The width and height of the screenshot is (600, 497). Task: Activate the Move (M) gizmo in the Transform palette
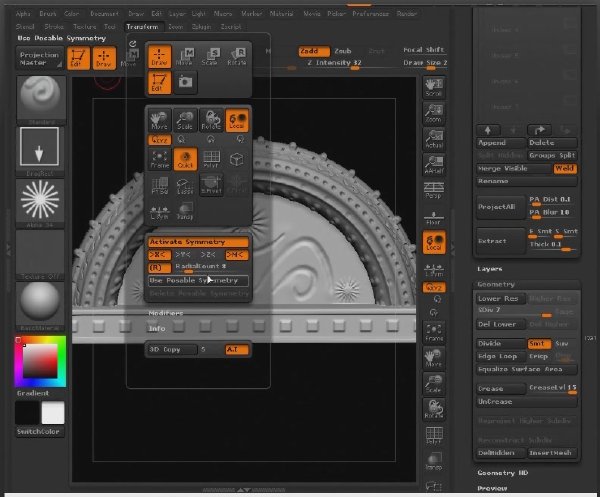click(185, 57)
